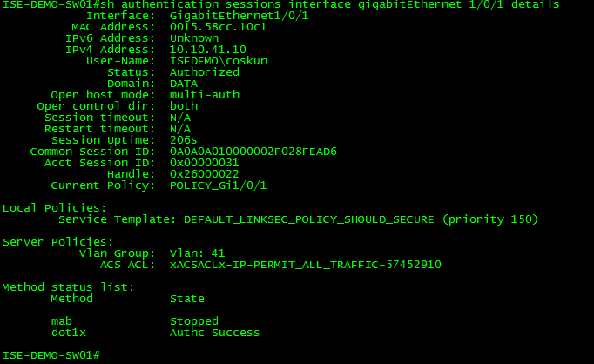Click the DEFAULT_LINKSEC_POLICY_SHOULD_SECURE service template
Image resolution: width=594 pixels, height=364 pixels.
(x=308, y=219)
